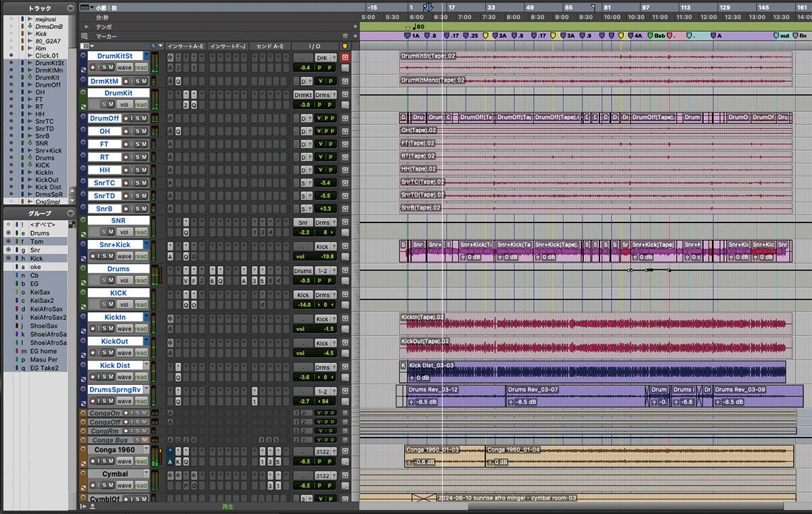Expand the テンポ ruler triangle
This screenshot has height=514, width=812.
[x=85, y=26]
